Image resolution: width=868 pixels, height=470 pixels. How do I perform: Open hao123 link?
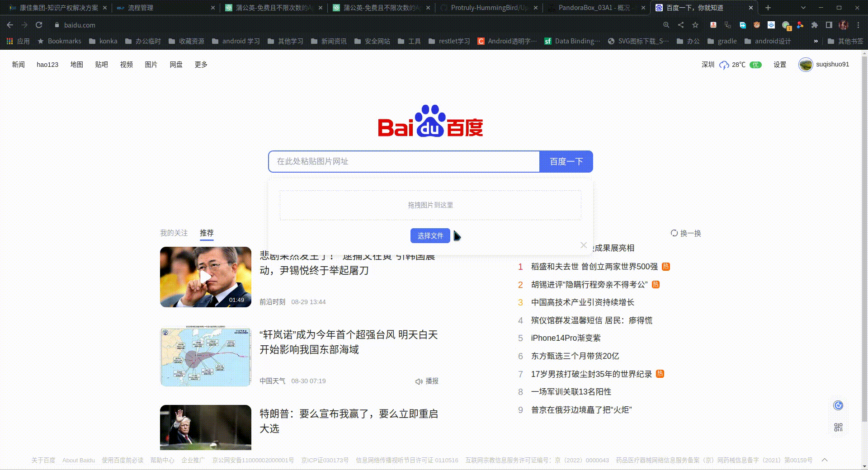point(47,65)
